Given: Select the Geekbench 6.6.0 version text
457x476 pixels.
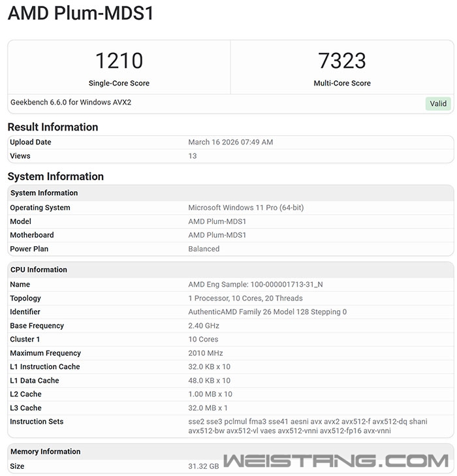Looking at the screenshot, I should pyautogui.click(x=71, y=103).
